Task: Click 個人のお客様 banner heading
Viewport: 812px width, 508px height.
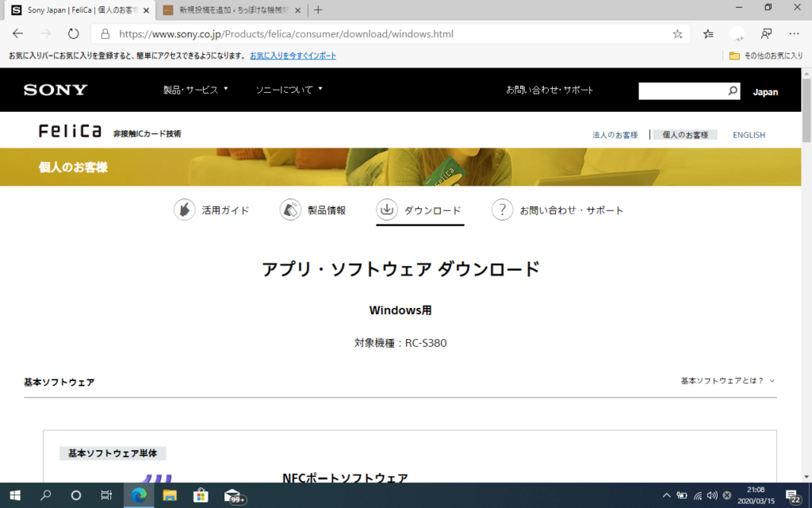Action: pos(73,167)
